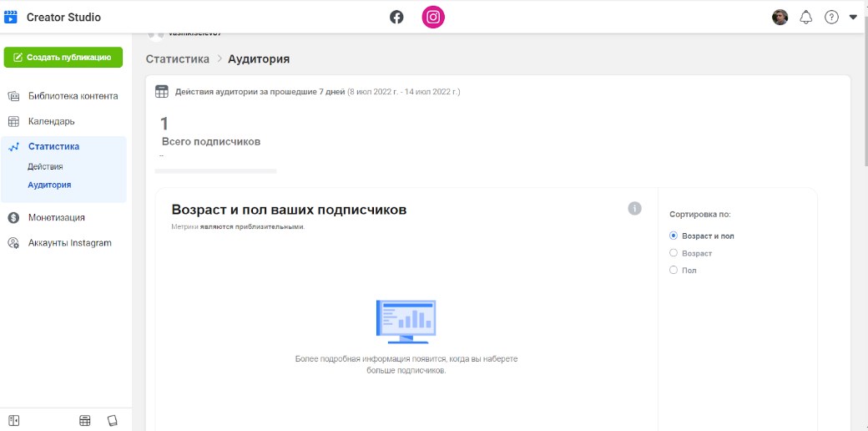868x431 pixels.
Task: Collapse the Статистика sidebar section
Action: tap(53, 147)
